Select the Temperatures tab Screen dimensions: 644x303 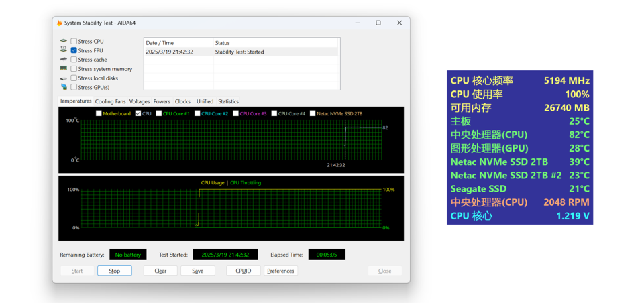(76, 101)
